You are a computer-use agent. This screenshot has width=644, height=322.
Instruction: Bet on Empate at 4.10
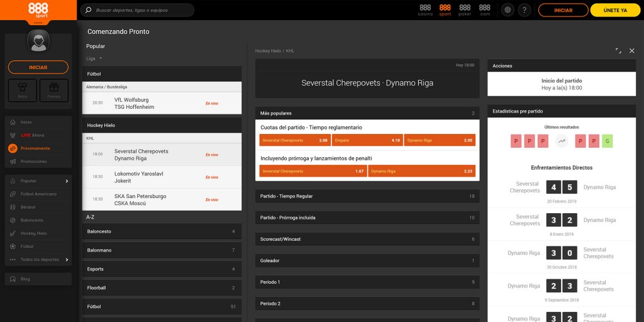(x=367, y=140)
